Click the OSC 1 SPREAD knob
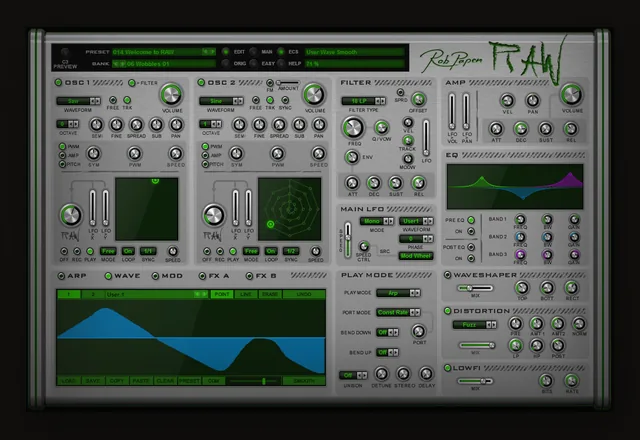The image size is (640, 440). 136,124
